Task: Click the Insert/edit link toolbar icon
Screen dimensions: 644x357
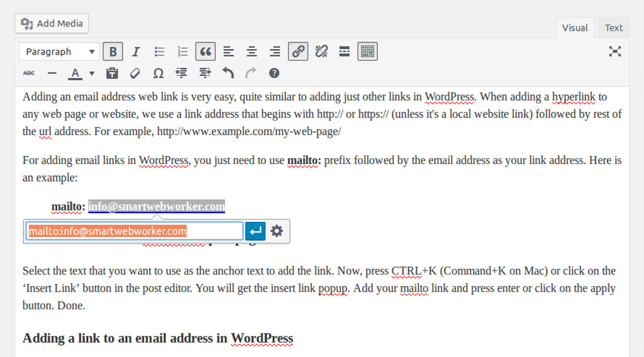Action: (x=297, y=52)
